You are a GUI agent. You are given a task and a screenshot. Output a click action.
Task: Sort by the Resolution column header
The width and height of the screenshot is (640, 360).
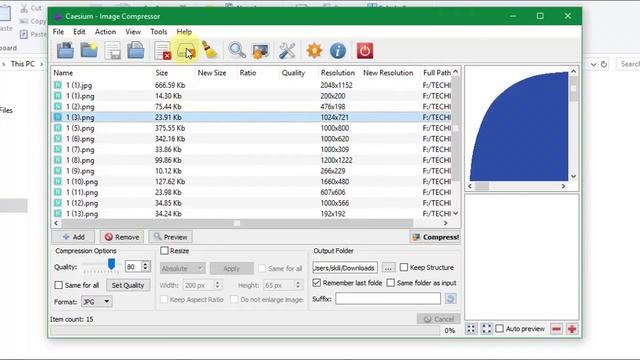(338, 73)
